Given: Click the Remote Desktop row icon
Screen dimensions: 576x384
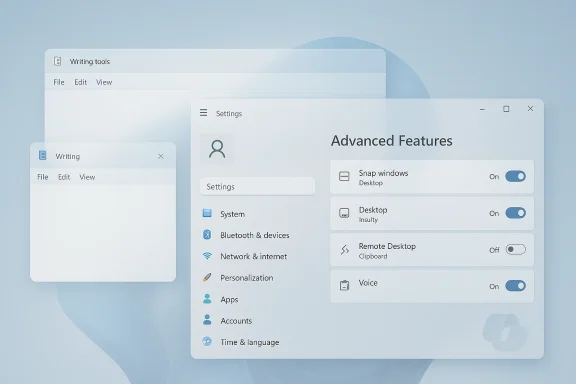Looking at the screenshot, I should pyautogui.click(x=344, y=250).
